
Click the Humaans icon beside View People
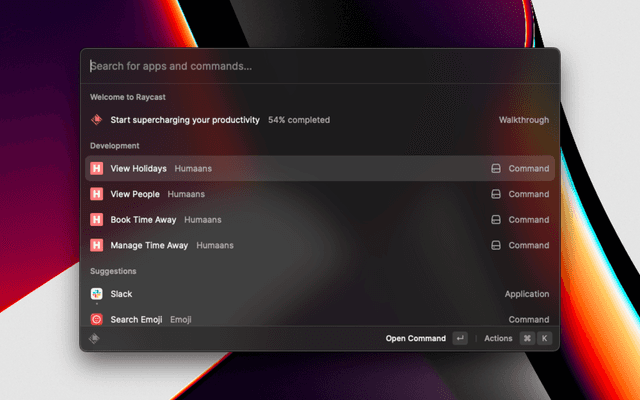click(97, 194)
